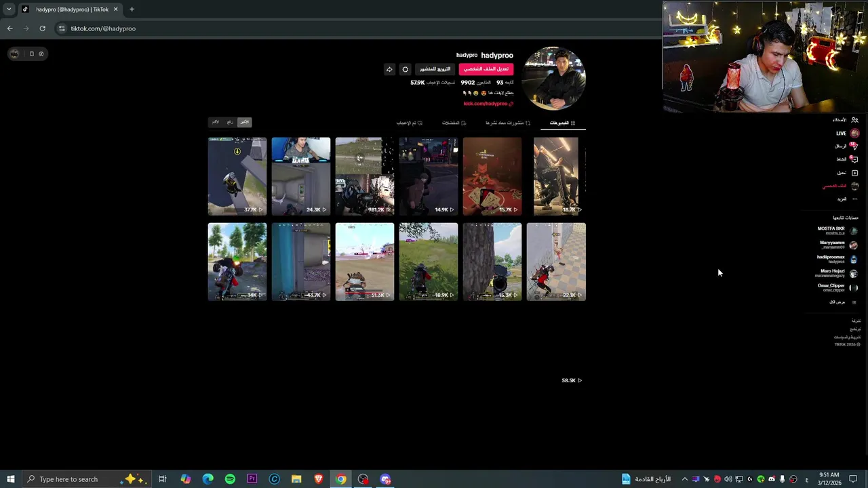This screenshot has width=868, height=488.
Task: Open the video with 18.7K views
Action: [556, 176]
